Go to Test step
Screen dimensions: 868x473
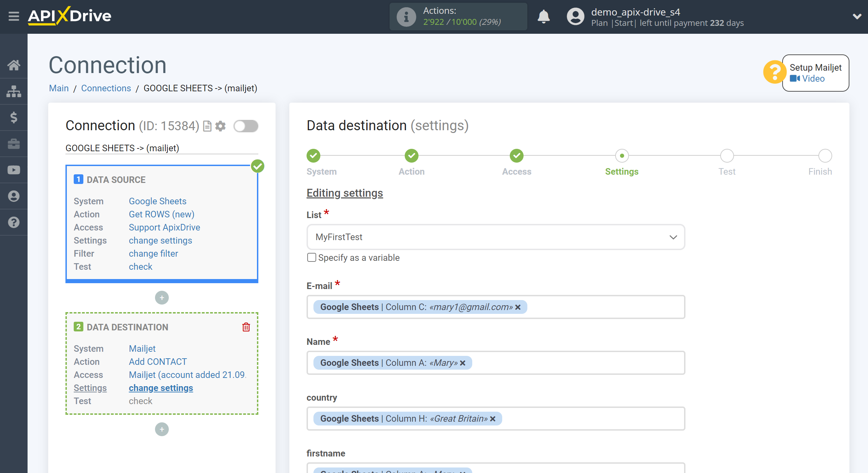[x=727, y=156]
